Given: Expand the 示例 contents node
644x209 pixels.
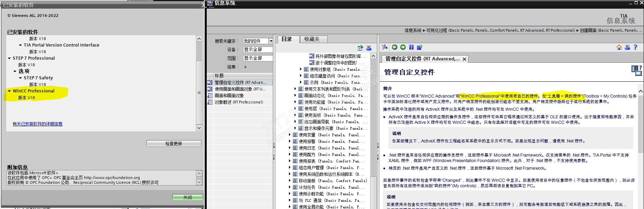Looking at the screenshot, I should [301, 82].
